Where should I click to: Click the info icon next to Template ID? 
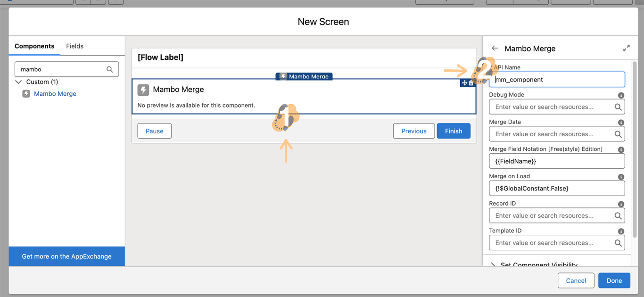click(621, 231)
